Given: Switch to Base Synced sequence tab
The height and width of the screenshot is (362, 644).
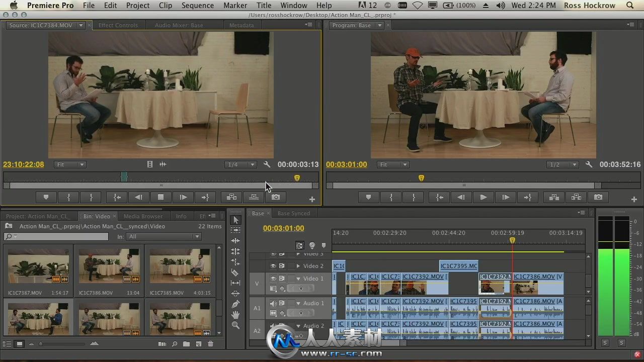Looking at the screenshot, I should click(294, 213).
